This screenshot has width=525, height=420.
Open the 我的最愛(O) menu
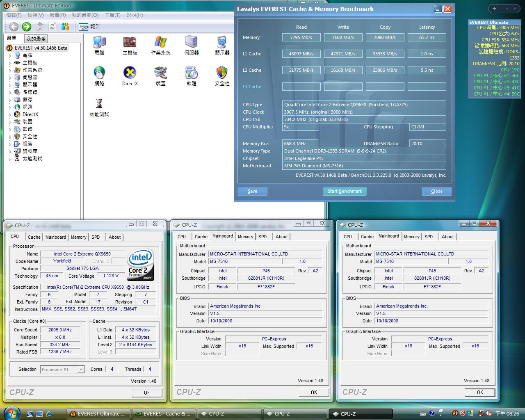coord(85,15)
